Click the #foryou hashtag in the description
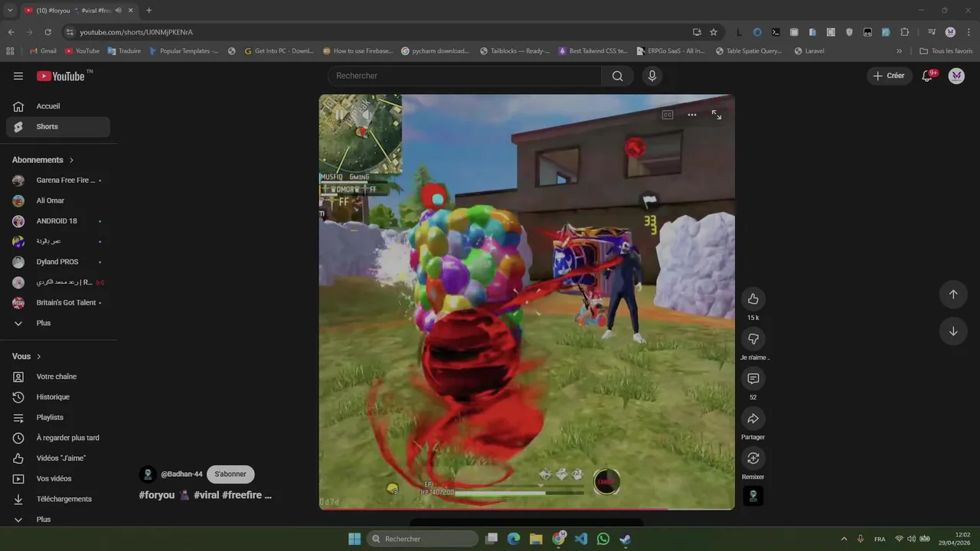980x551 pixels. (157, 495)
